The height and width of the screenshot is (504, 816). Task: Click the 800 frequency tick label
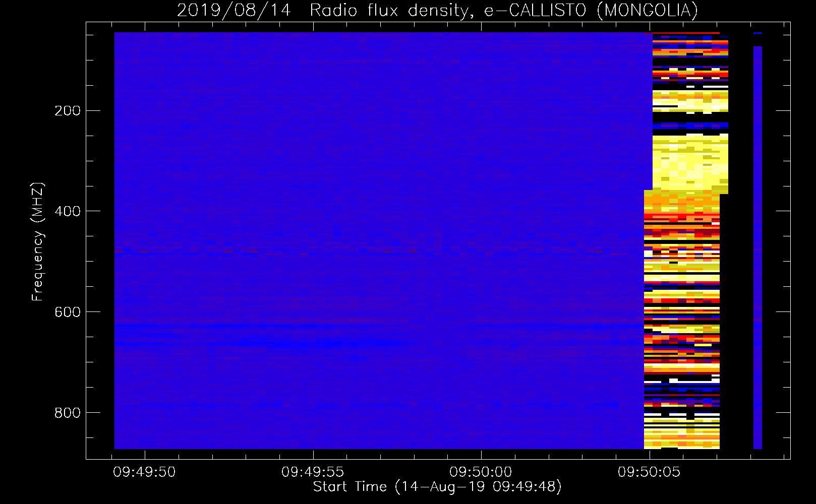pyautogui.click(x=68, y=413)
